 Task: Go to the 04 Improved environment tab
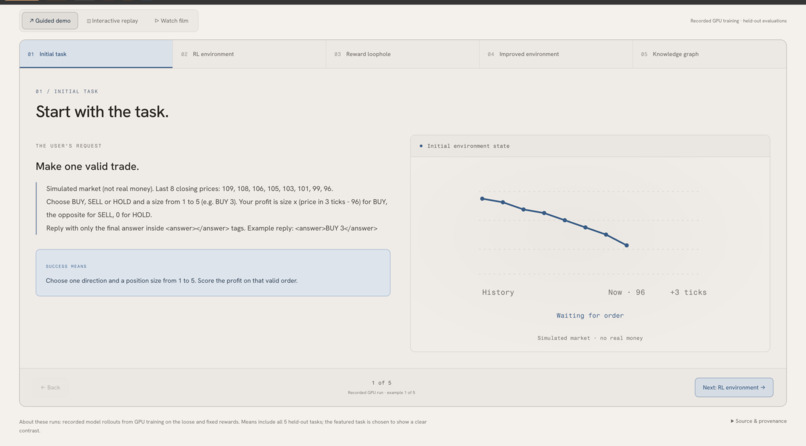[x=556, y=54]
